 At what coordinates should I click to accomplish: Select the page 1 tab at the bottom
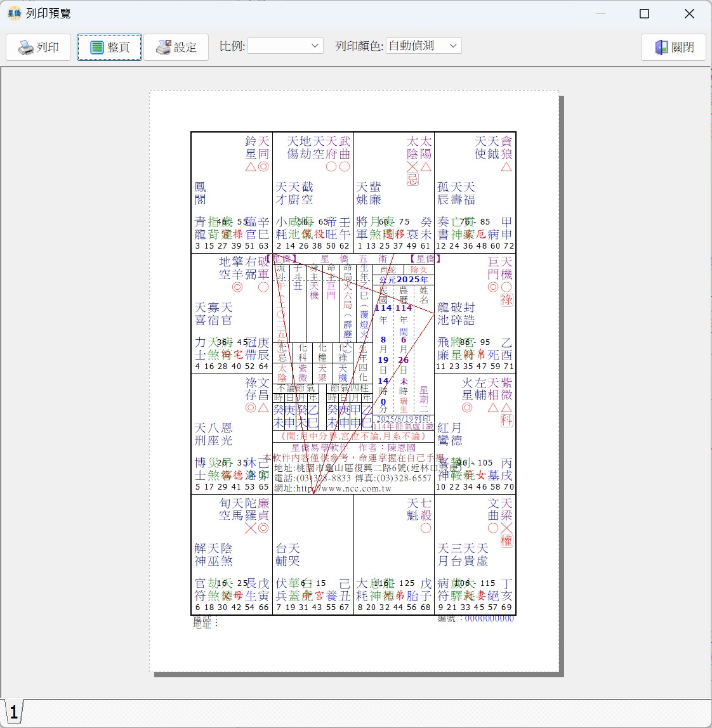(x=13, y=712)
